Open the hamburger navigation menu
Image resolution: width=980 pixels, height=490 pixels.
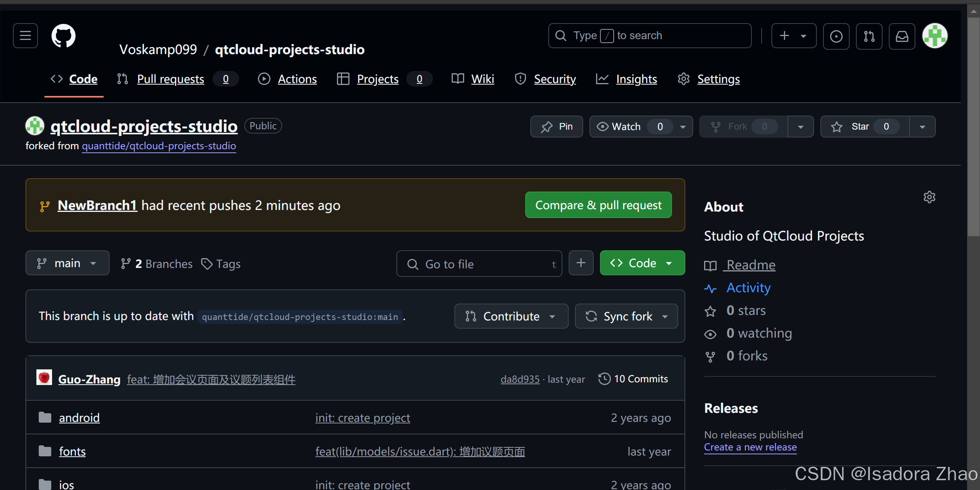(x=25, y=36)
